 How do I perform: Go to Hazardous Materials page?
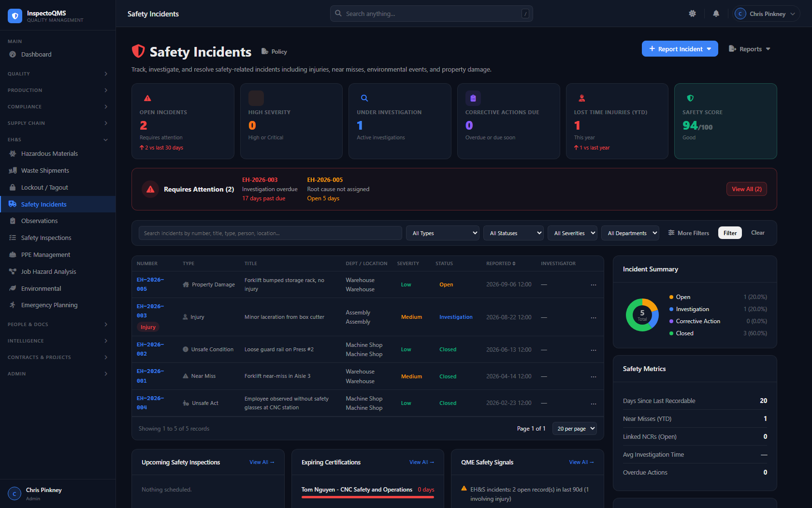[49, 153]
